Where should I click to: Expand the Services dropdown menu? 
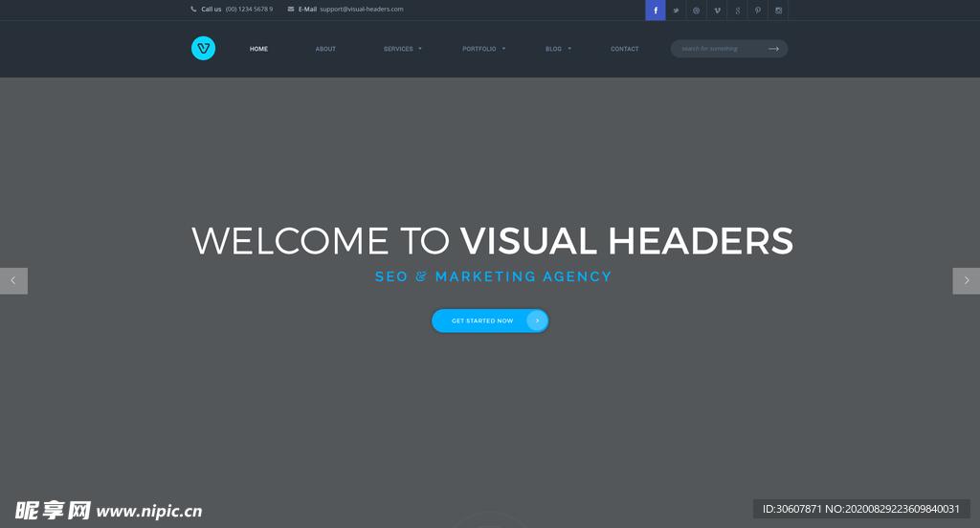402,49
